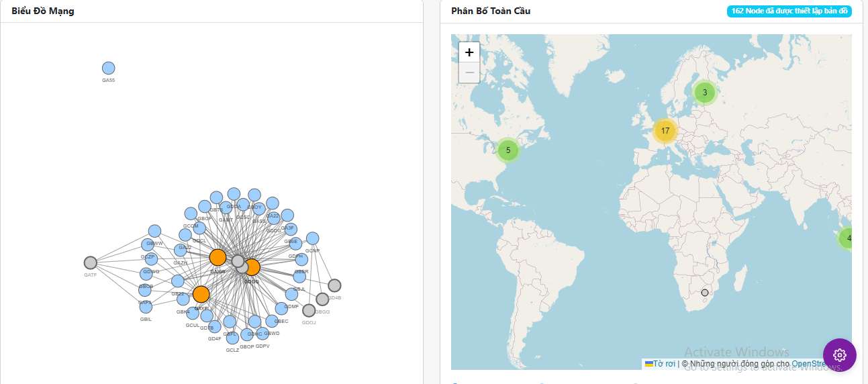Click the orange GDGG node
This screenshot has width=868, height=384.
[x=252, y=267]
